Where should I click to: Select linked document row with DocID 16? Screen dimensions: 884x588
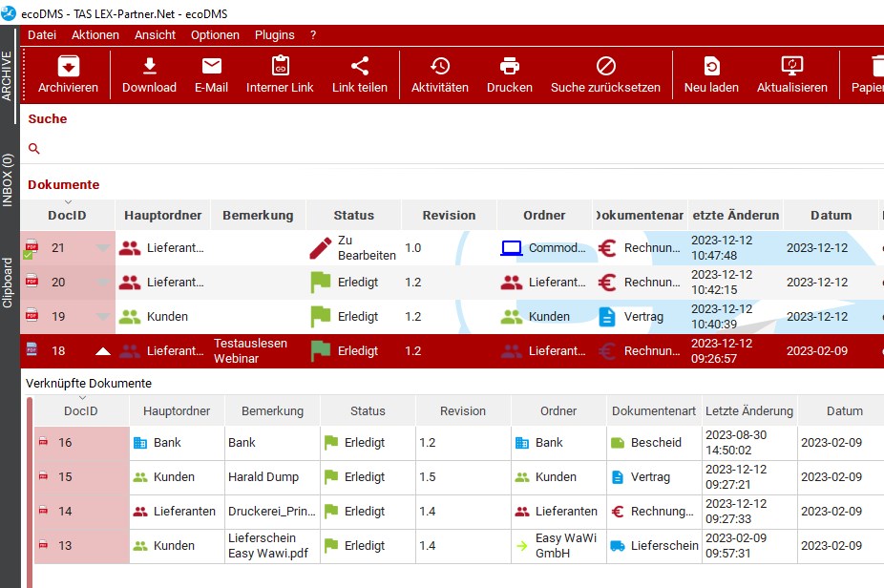coord(458,443)
